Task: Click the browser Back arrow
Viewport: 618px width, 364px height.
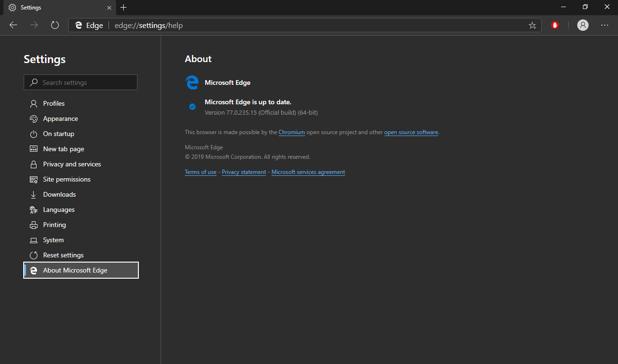Action: 13,25
